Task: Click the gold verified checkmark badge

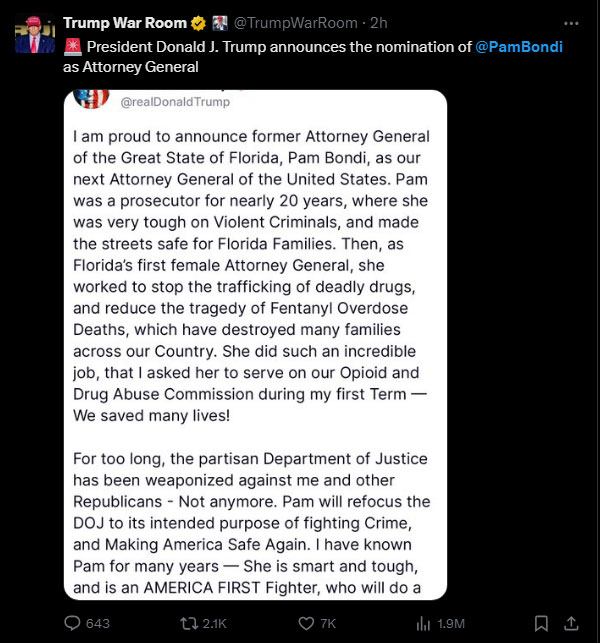Action: (197, 22)
